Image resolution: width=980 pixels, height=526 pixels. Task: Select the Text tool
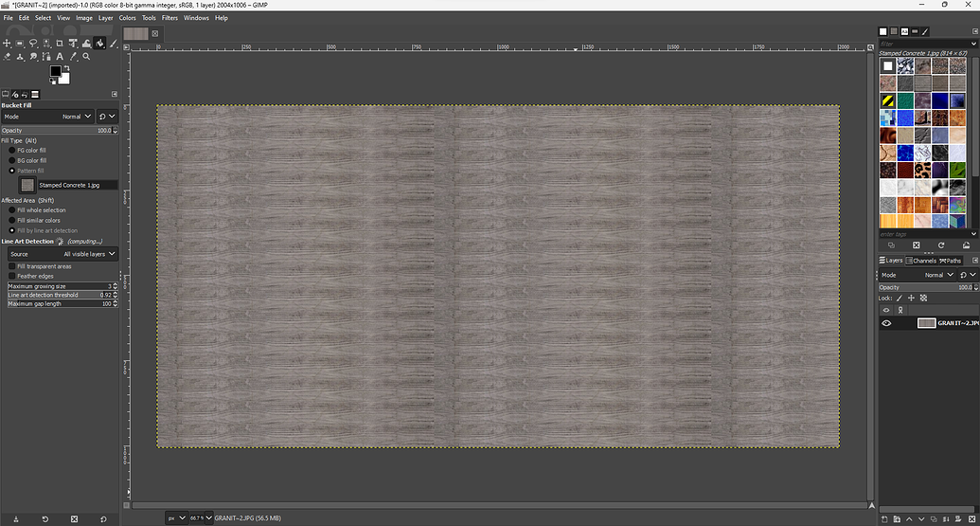(60, 56)
